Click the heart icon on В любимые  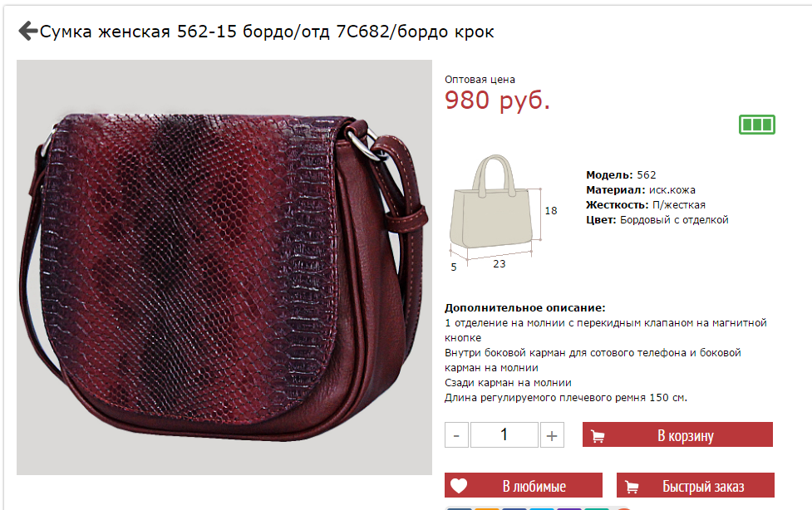tap(459, 486)
